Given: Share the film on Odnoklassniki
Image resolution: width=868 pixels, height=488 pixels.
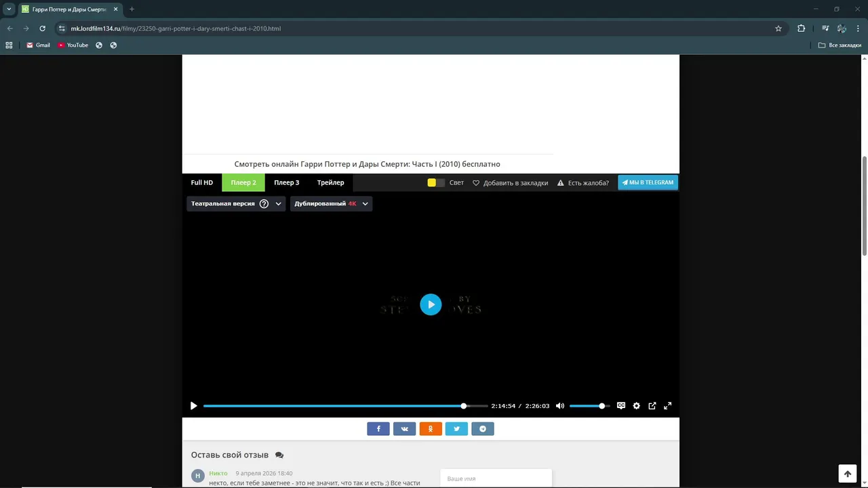Looking at the screenshot, I should [431, 428].
